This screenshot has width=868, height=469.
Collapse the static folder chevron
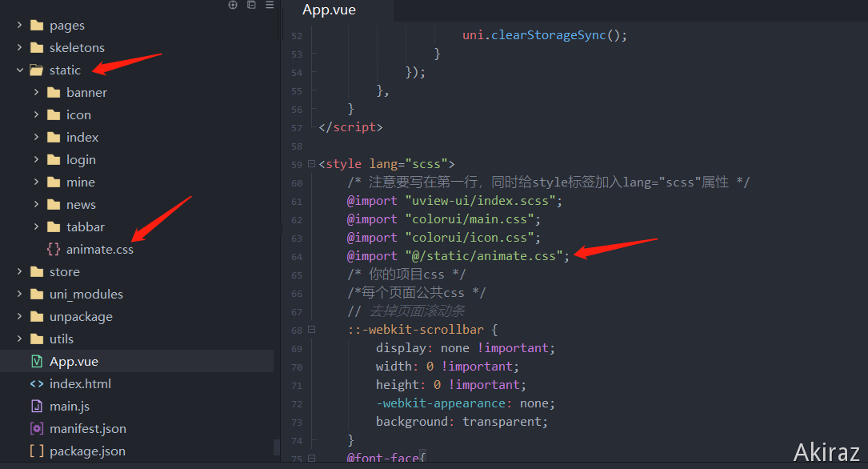tap(19, 70)
